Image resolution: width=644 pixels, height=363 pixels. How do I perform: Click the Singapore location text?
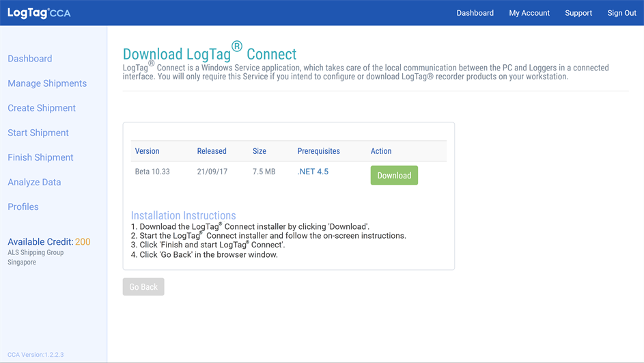point(22,262)
